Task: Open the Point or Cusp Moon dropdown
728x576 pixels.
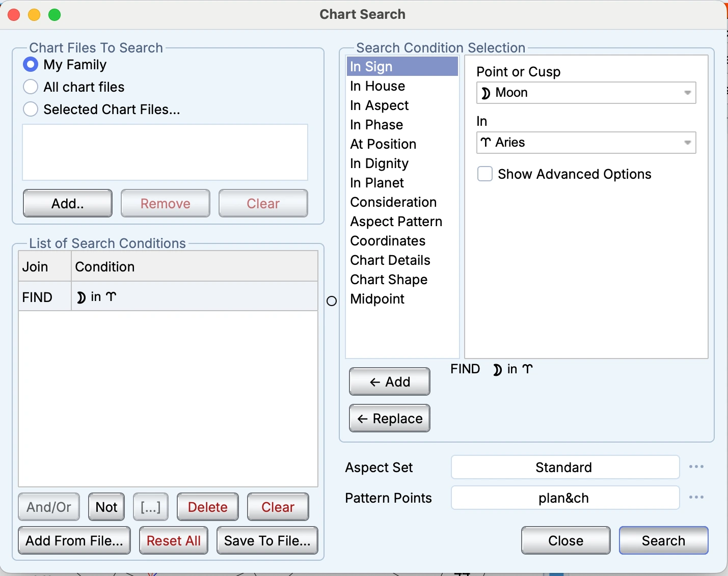Action: (x=586, y=93)
